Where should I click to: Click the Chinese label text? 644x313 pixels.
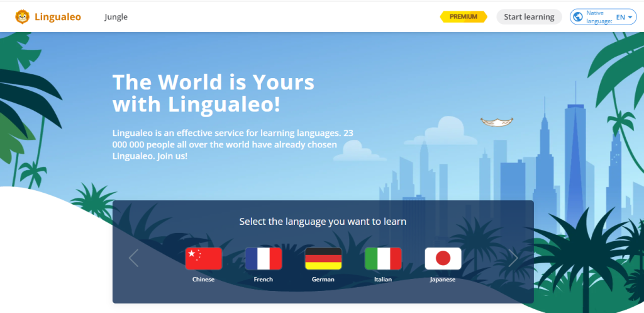point(203,279)
